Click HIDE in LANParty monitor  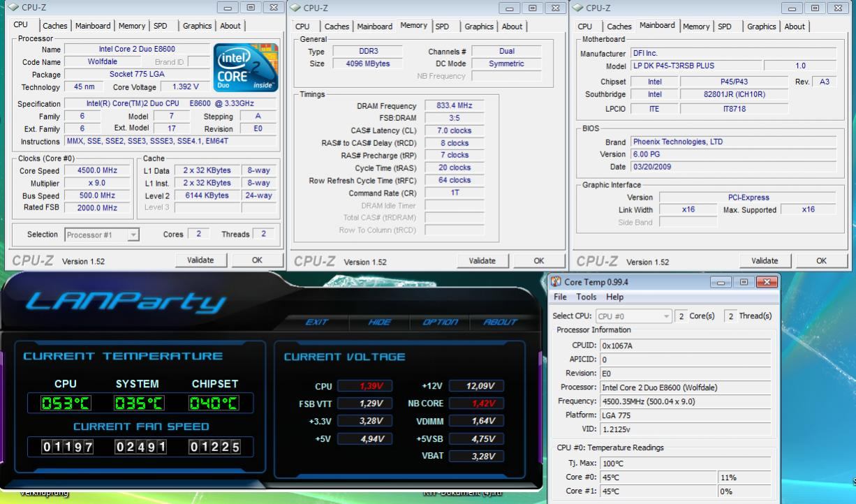pyautogui.click(x=379, y=322)
